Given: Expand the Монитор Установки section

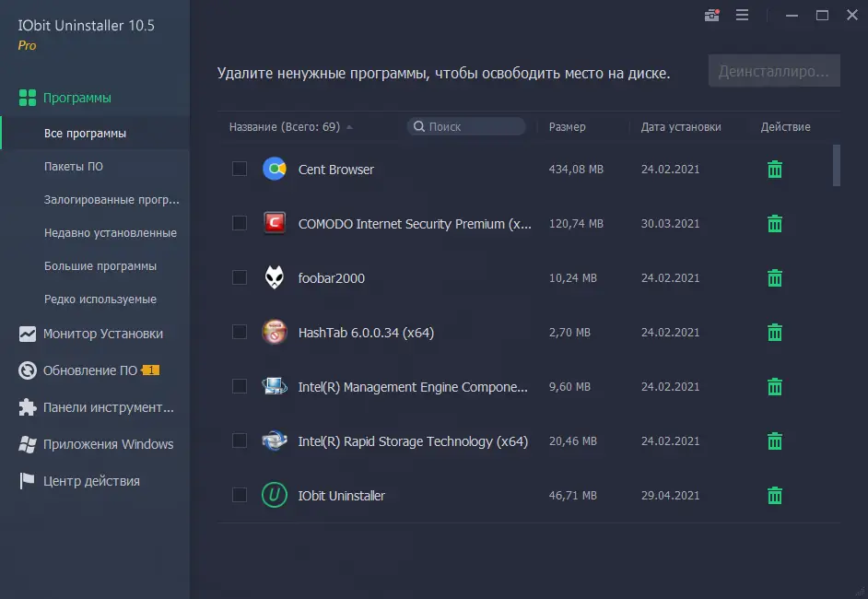Looking at the screenshot, I should click(x=102, y=334).
